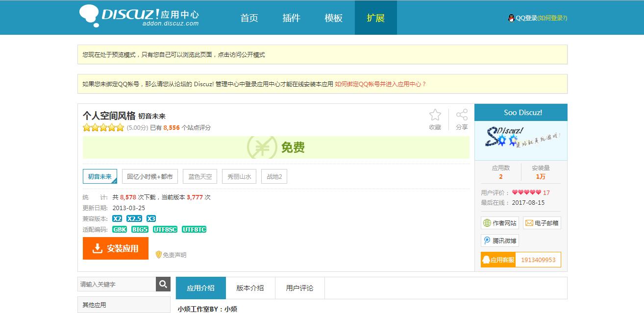Select the 战地2 style option
Viewport: 644px width, 313px height.
274,176
